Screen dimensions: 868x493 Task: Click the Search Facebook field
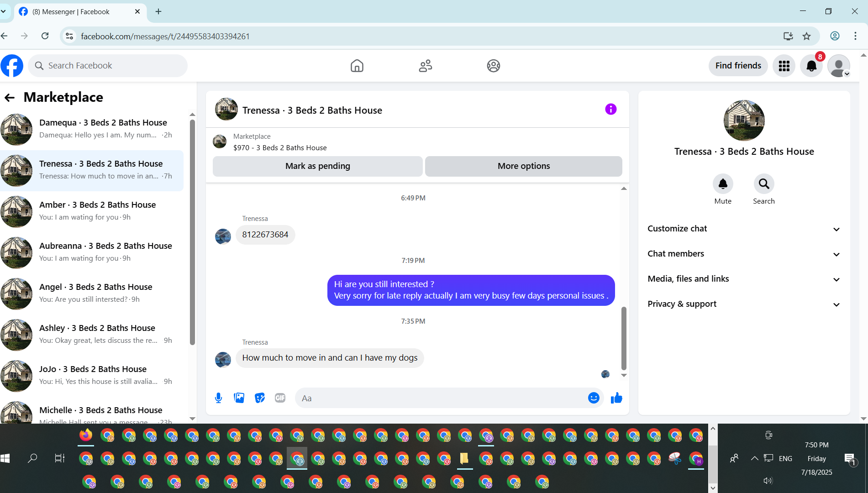(x=108, y=66)
